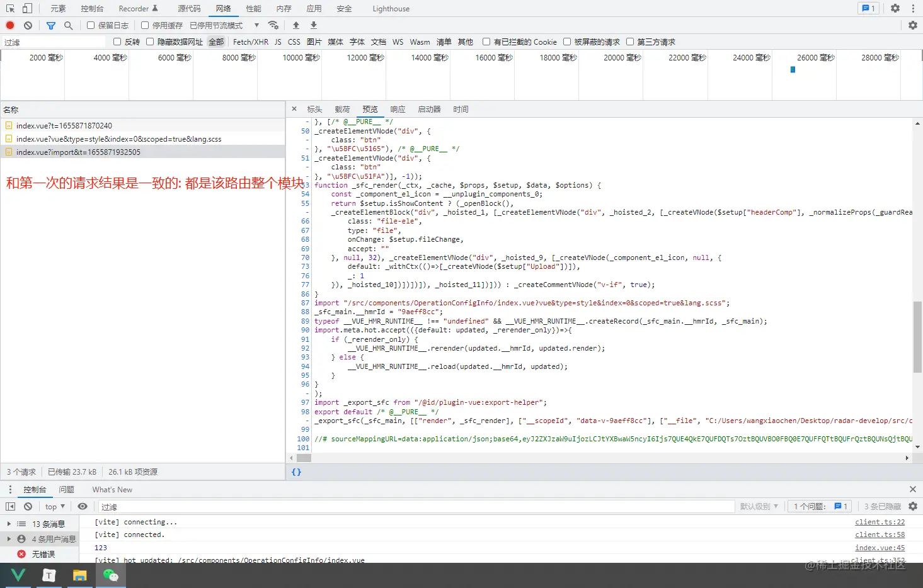Open the 源代码 panel tab

189,9
